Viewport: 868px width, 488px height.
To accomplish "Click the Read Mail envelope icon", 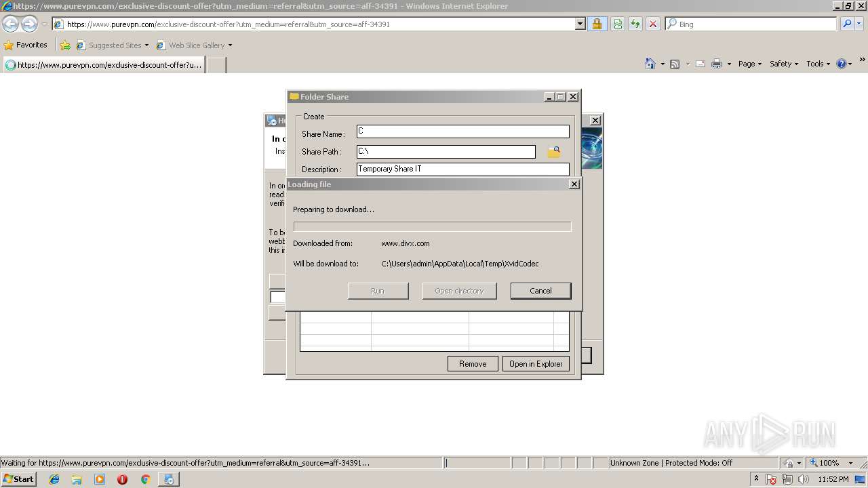I will (x=701, y=64).
